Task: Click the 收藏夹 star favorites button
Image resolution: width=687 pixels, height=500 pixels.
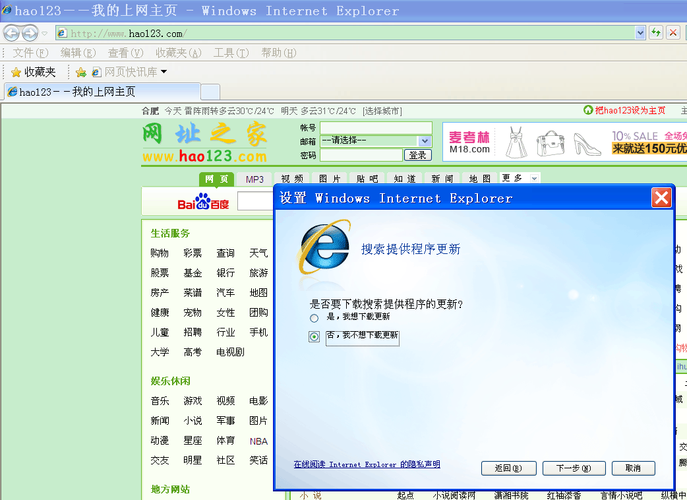Action: (x=33, y=72)
